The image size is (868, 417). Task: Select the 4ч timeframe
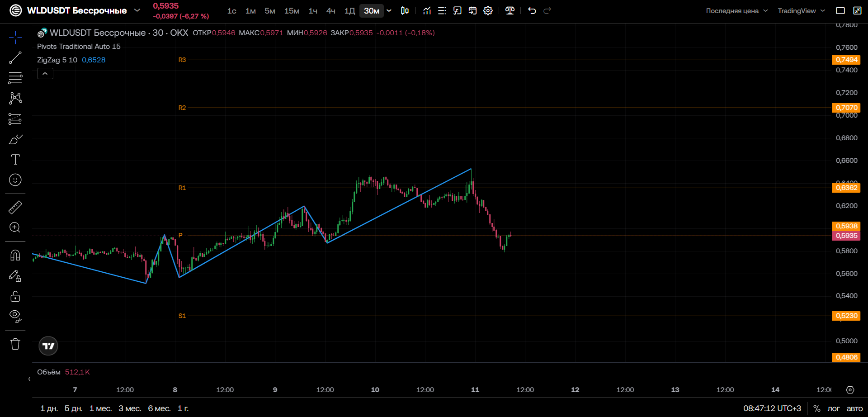pos(331,10)
